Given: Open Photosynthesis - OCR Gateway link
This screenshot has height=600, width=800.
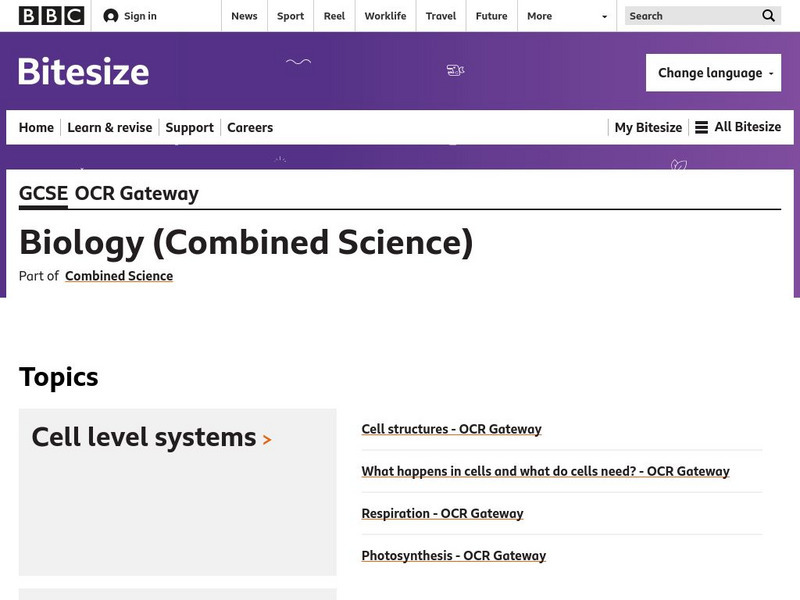Looking at the screenshot, I should click(x=454, y=556).
